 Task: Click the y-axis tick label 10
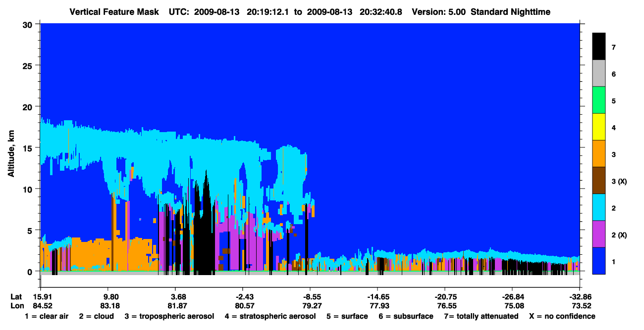(x=29, y=189)
